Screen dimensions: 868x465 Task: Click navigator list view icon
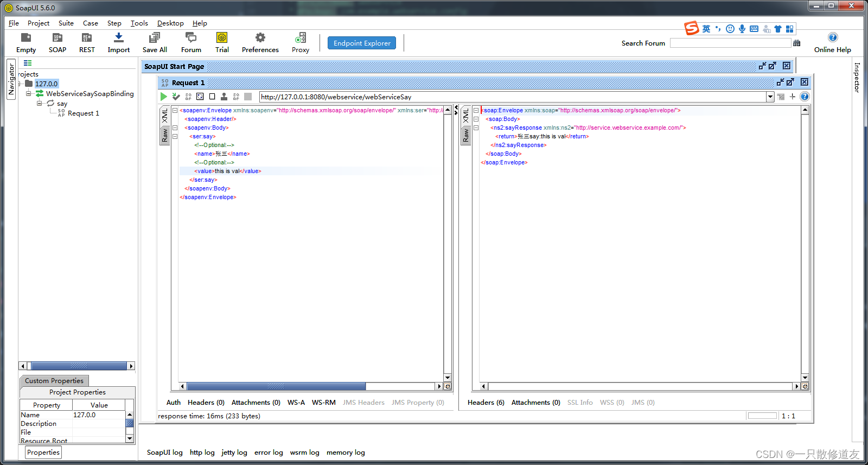[28, 63]
